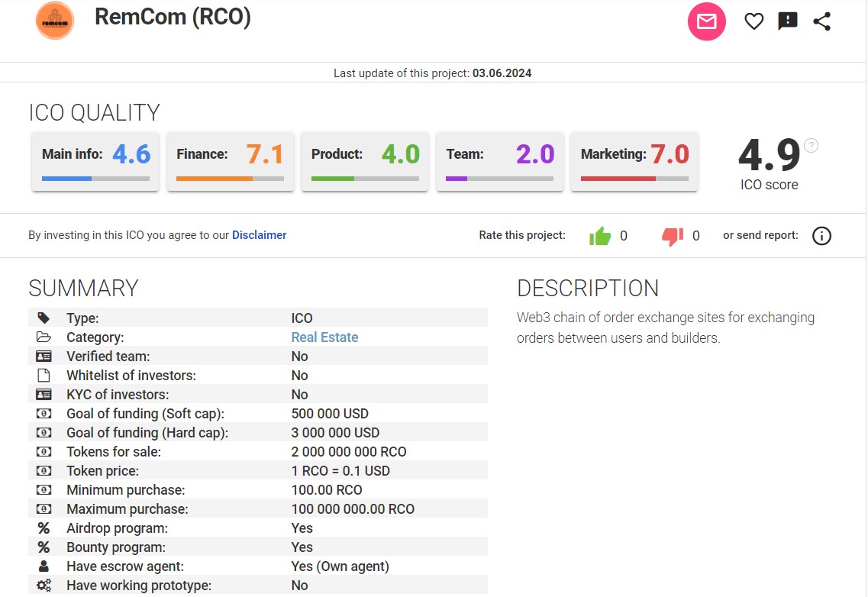This screenshot has width=868, height=597.
Task: Click the minimum purchase value 100.00 RCO
Action: pyautogui.click(x=327, y=490)
